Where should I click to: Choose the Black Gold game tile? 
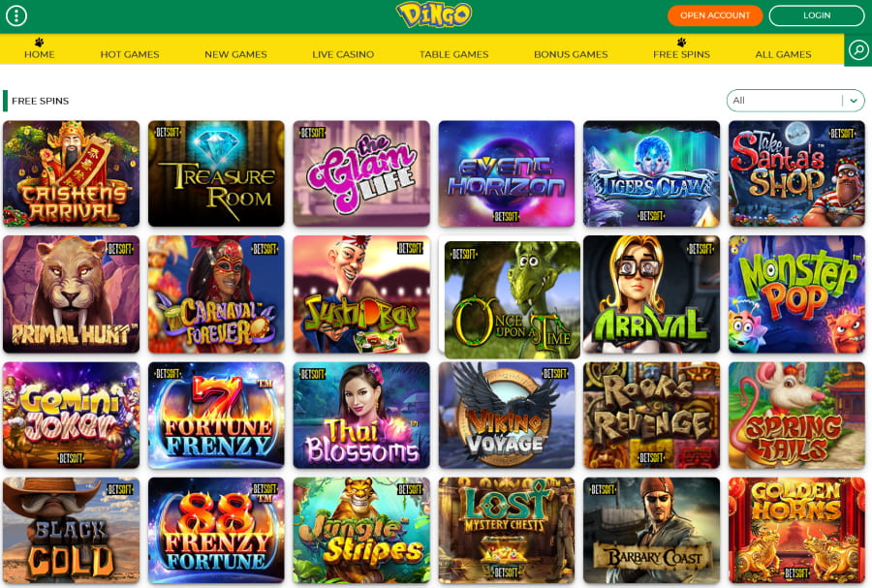(x=71, y=530)
